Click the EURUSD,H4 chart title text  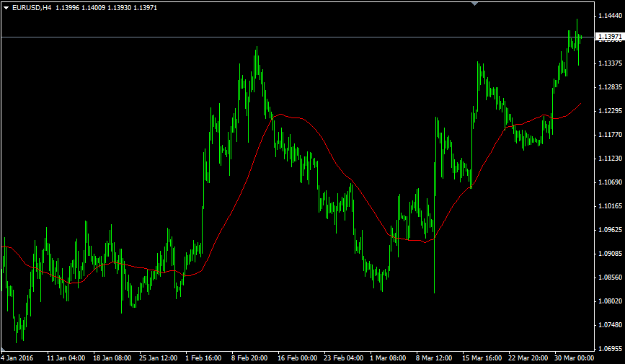click(x=32, y=8)
